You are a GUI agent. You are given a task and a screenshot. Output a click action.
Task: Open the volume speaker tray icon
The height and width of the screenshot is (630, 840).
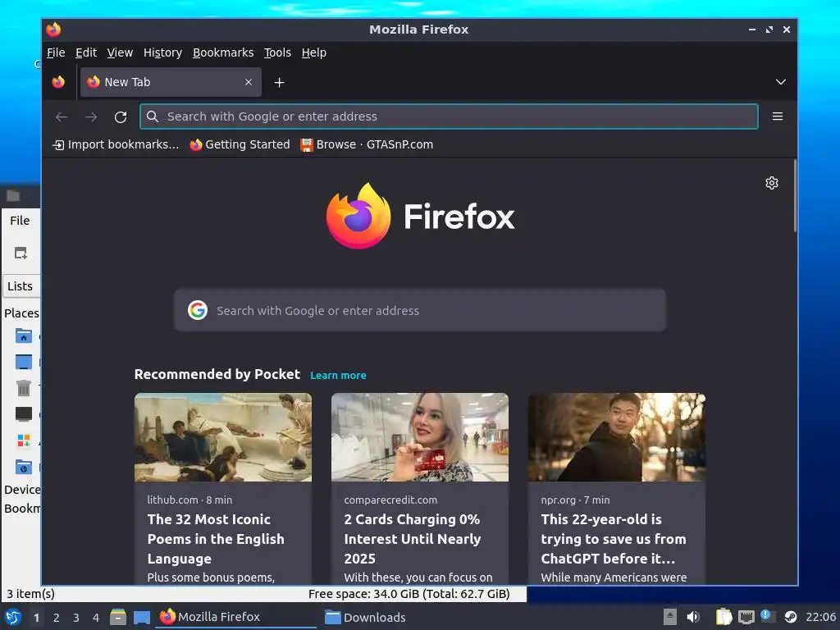click(693, 617)
